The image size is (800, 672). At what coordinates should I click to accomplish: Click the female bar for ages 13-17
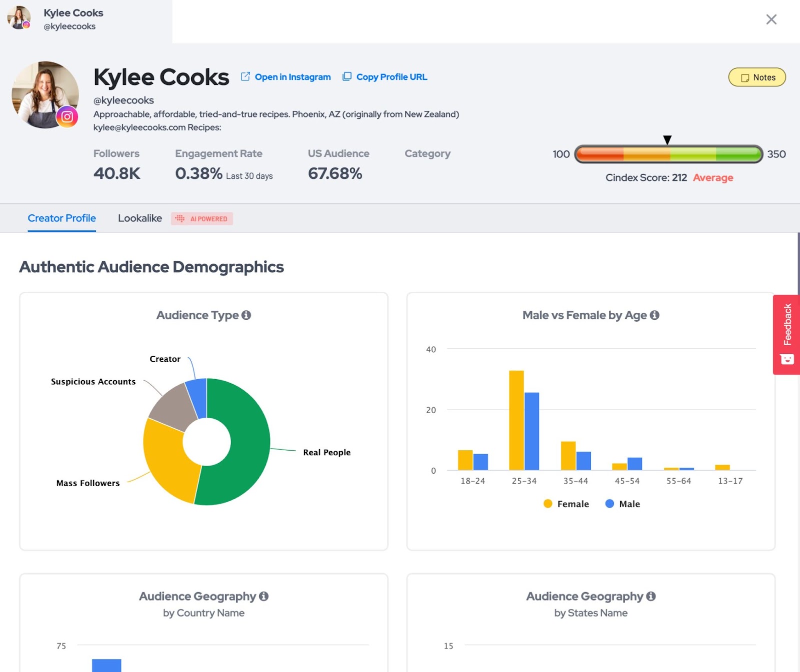pyautogui.click(x=722, y=468)
